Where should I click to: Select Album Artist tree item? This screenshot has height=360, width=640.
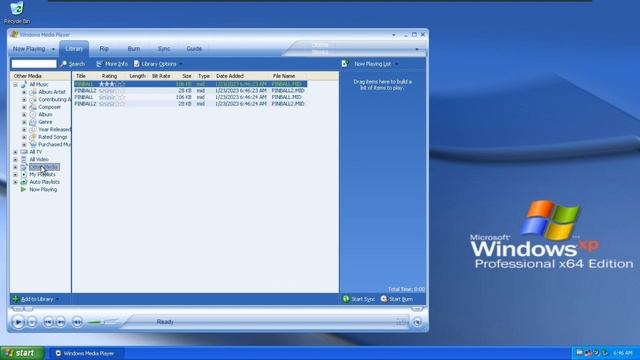52,92
